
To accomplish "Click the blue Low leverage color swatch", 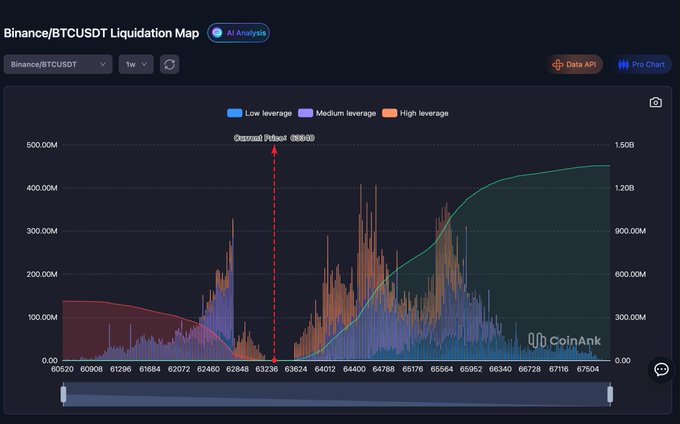I will (235, 113).
